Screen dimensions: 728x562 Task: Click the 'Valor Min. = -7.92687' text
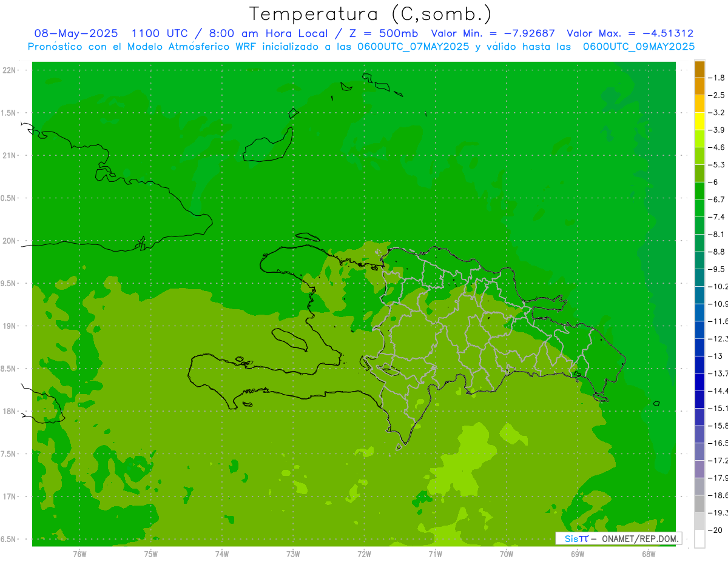493,34
